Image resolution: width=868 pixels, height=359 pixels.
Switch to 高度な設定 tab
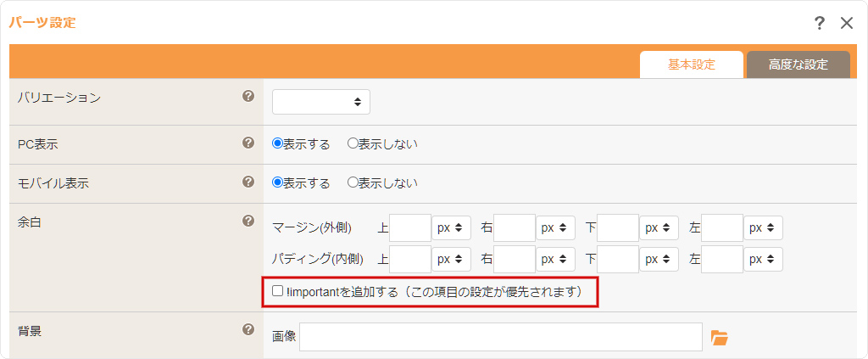[798, 65]
